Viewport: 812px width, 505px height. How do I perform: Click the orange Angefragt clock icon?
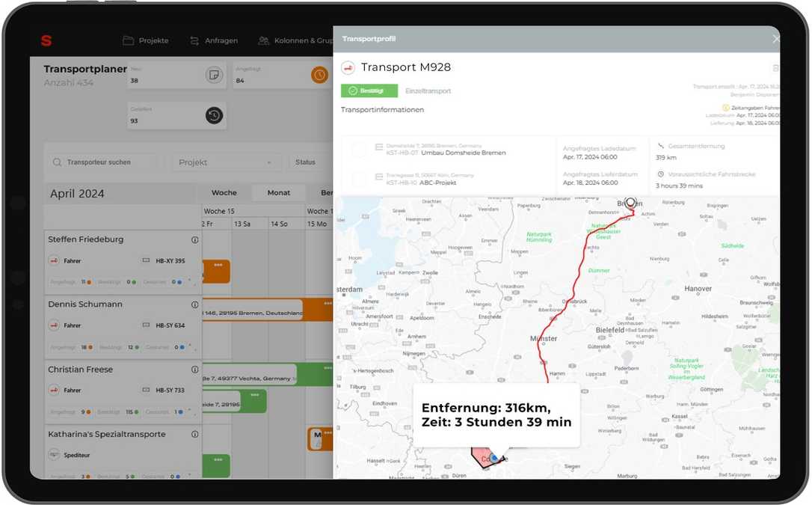318,75
